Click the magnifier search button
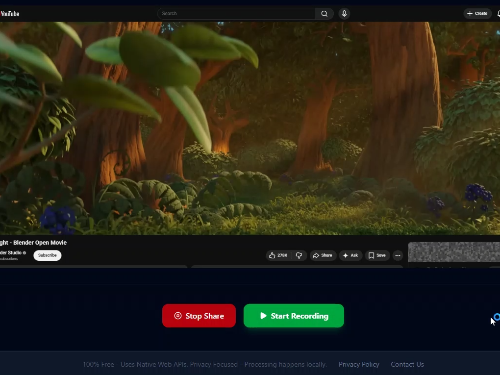Image resolution: width=500 pixels, height=375 pixels. click(324, 14)
